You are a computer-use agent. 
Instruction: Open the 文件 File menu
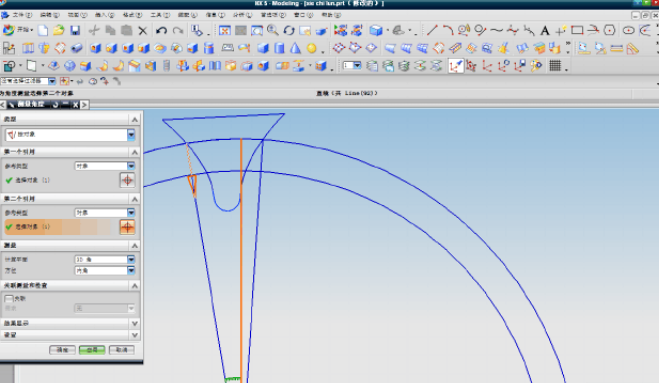click(22, 15)
